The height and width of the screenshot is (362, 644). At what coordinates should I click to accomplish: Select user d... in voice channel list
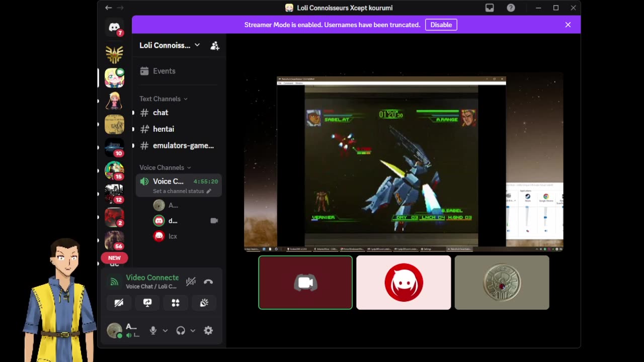click(x=186, y=221)
